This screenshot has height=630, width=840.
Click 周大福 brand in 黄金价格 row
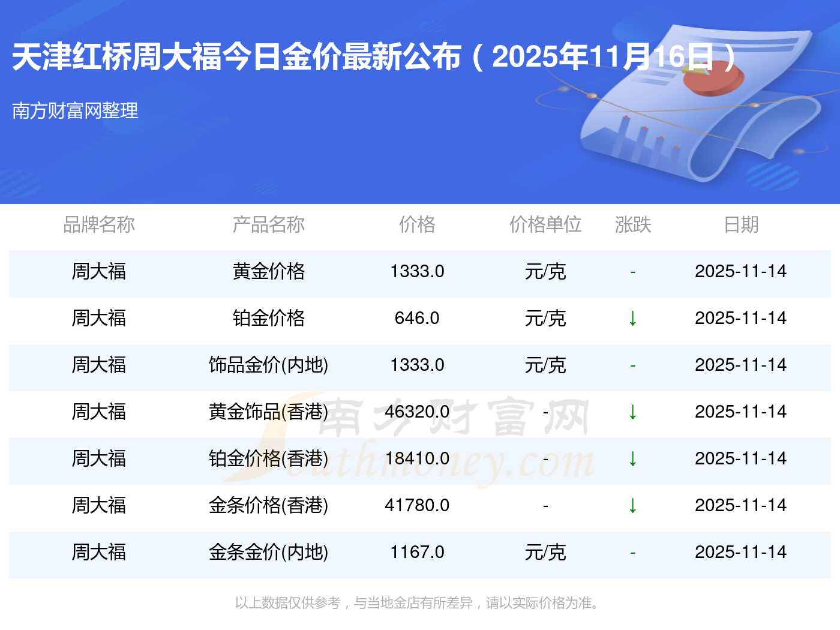tap(99, 271)
